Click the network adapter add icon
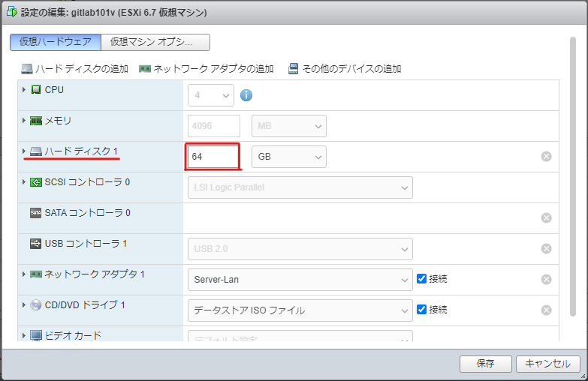The image size is (588, 381). [x=145, y=68]
